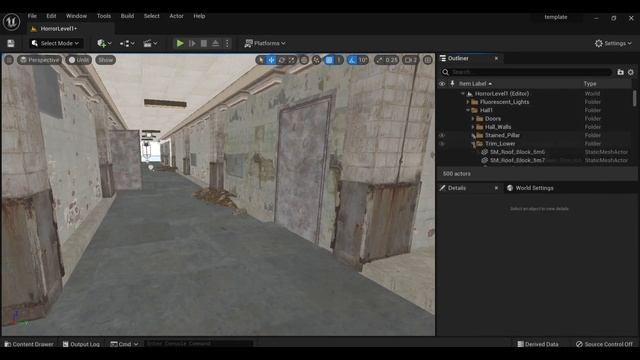Screen dimensions: 640x360
Task: Sort by Item Label column
Action: tap(476, 84)
